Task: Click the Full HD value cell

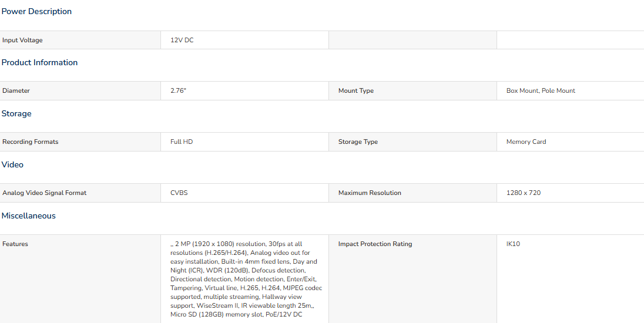Action: click(x=245, y=142)
